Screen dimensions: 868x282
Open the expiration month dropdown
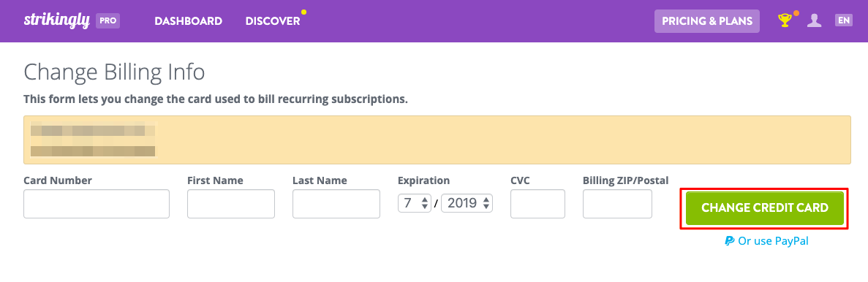pos(415,203)
